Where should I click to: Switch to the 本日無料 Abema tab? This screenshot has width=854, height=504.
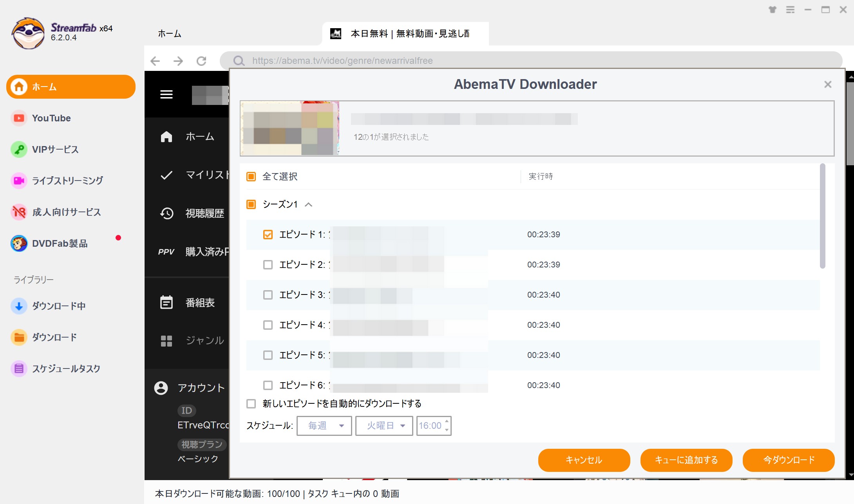[405, 34]
